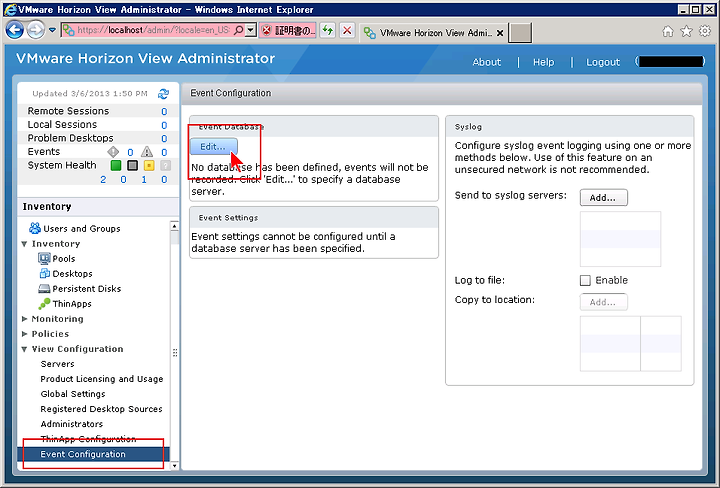This screenshot has height=488, width=720.
Task: Click the sidebar splitter grip handle
Action: click(175, 353)
